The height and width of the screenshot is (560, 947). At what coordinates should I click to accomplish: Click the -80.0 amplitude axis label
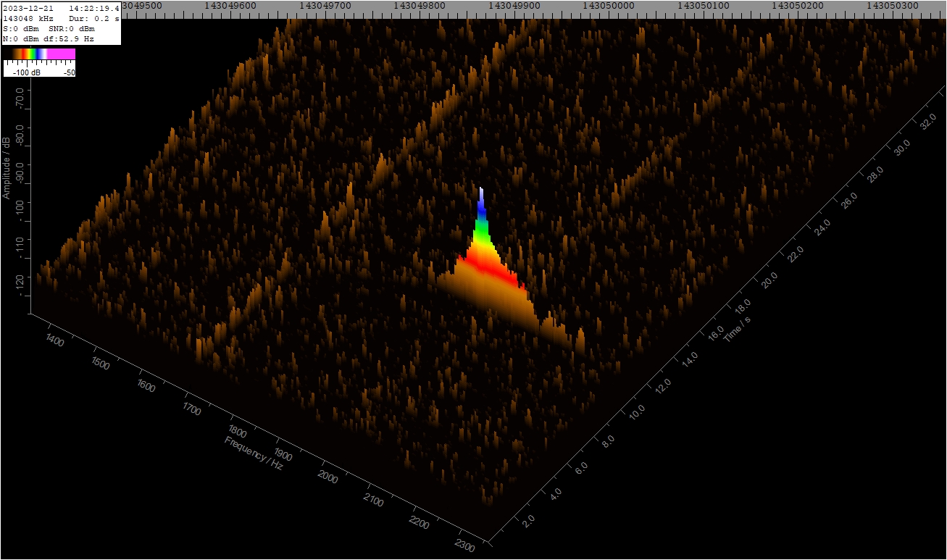18,135
